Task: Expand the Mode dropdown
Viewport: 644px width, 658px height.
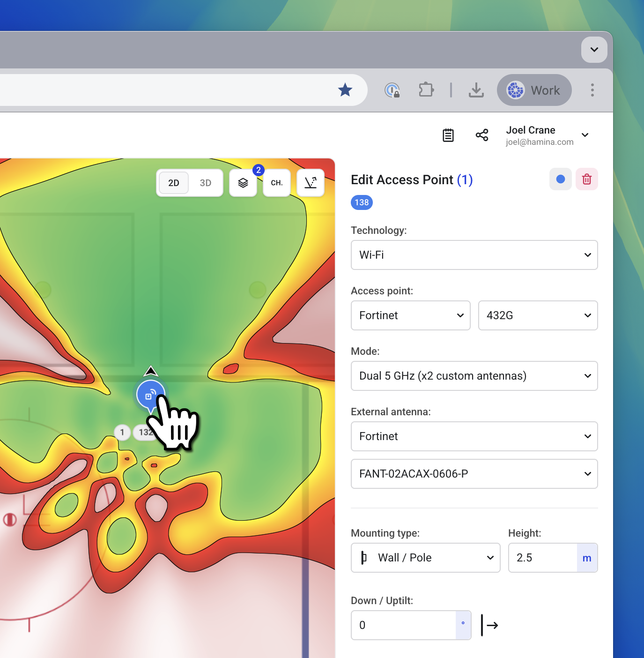Action: 474,376
